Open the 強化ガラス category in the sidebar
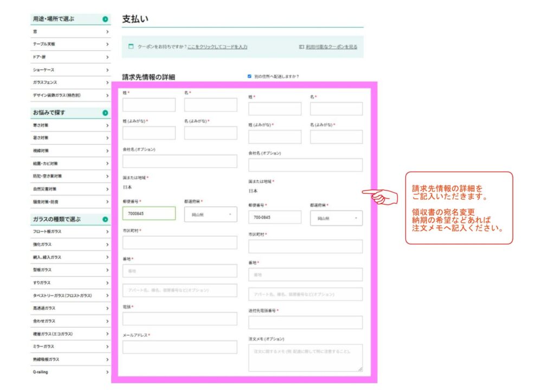 click(70, 245)
